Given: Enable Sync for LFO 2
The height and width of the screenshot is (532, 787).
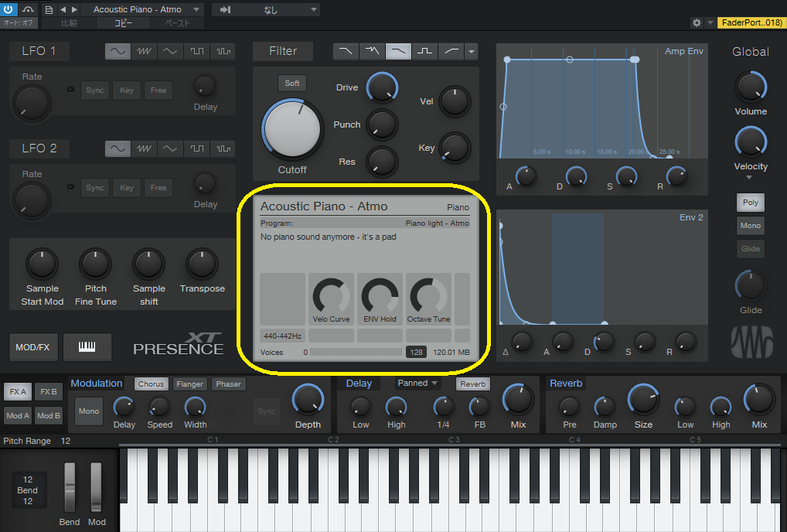Looking at the screenshot, I should pos(95,188).
